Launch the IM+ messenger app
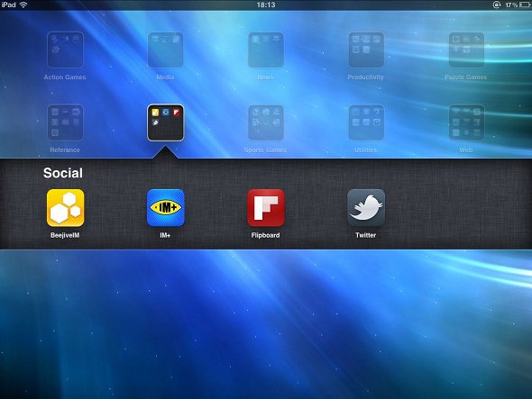The height and width of the screenshot is (399, 532). pyautogui.click(x=166, y=208)
